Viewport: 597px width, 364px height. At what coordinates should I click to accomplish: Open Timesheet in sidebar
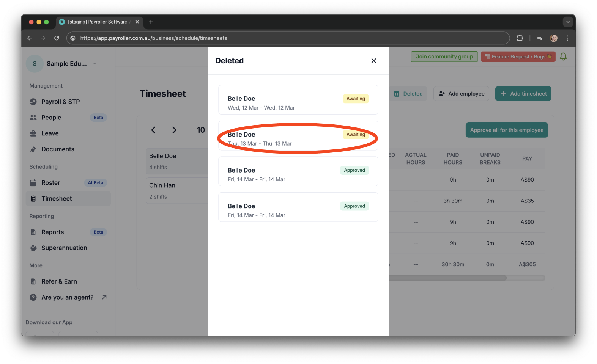coord(68,199)
